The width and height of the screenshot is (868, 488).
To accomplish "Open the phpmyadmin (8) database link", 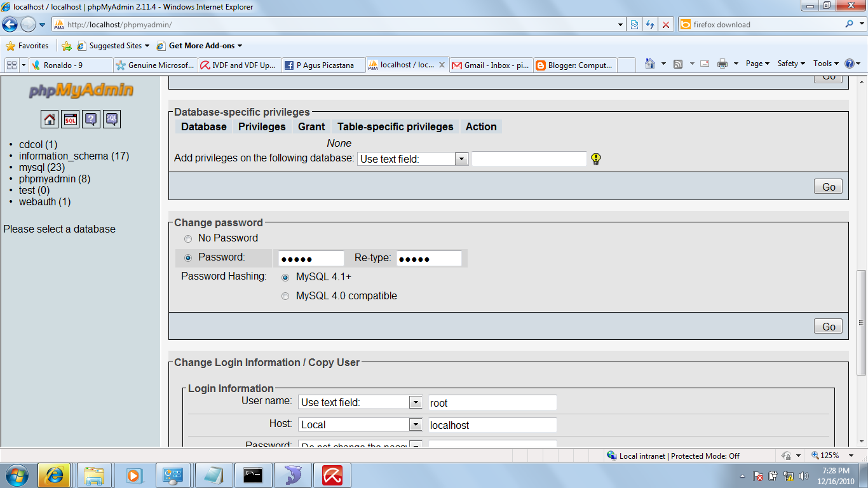I will point(55,179).
